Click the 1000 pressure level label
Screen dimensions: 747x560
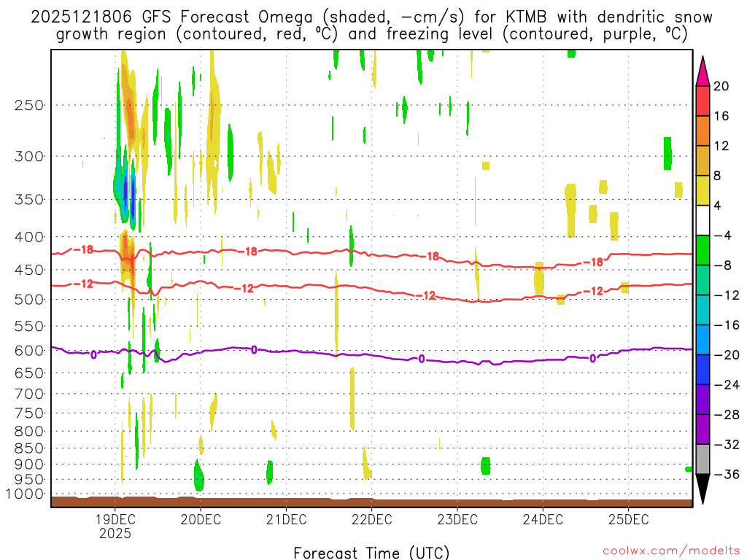click(x=25, y=494)
